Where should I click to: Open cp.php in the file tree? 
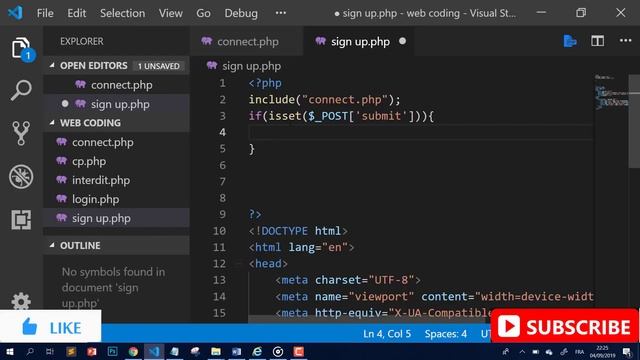point(116,161)
